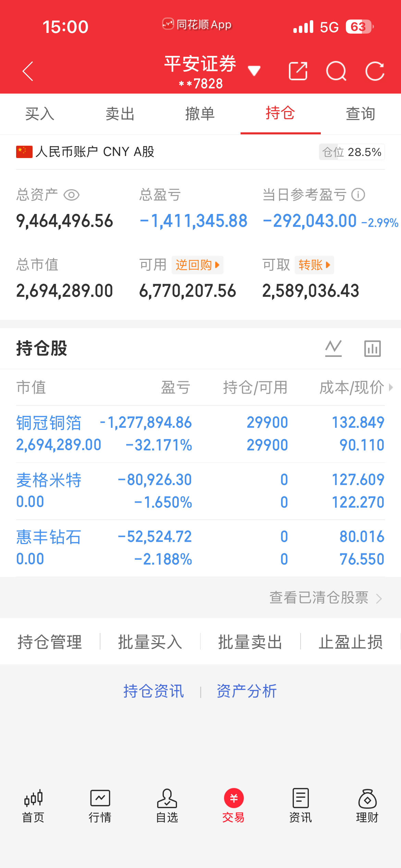Open 止盈止损 settings
The height and width of the screenshot is (868, 401).
click(351, 642)
